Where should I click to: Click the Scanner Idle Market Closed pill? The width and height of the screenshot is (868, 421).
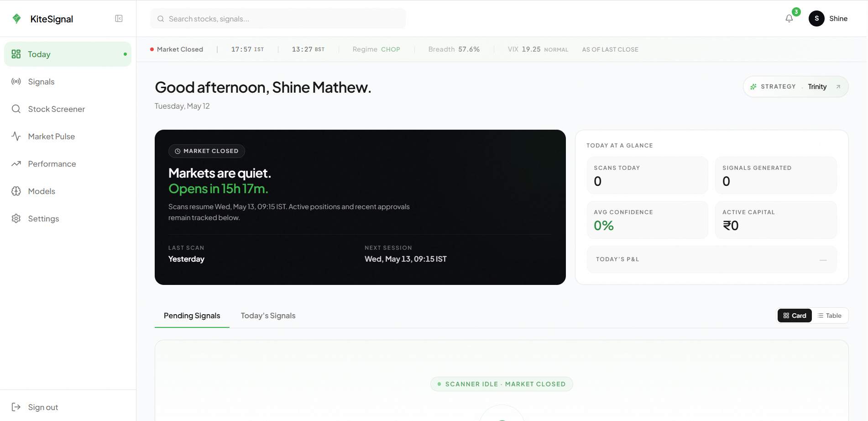pyautogui.click(x=502, y=384)
